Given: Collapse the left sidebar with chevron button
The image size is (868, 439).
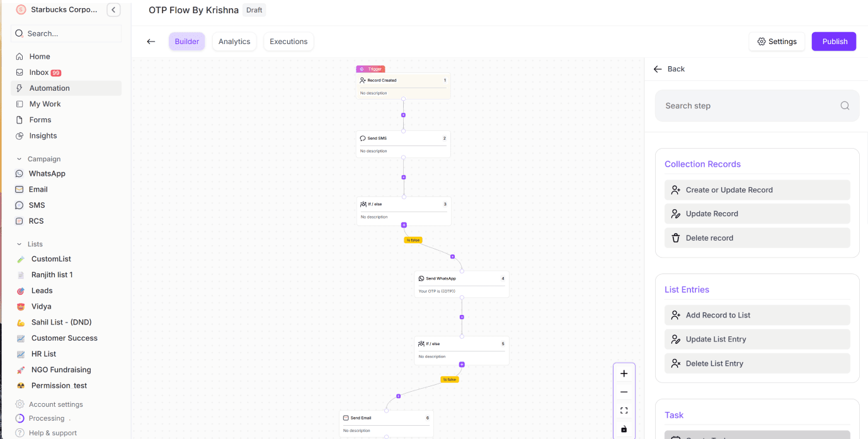Looking at the screenshot, I should [x=113, y=9].
